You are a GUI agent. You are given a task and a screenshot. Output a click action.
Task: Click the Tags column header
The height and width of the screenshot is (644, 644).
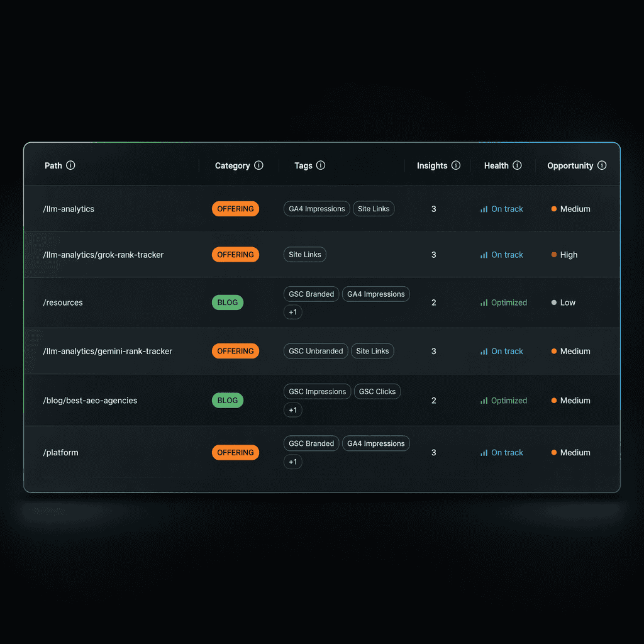point(303,165)
